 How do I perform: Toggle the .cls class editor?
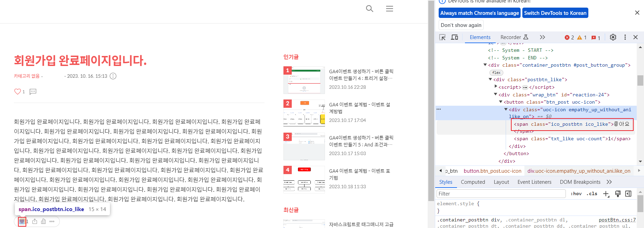(x=592, y=194)
